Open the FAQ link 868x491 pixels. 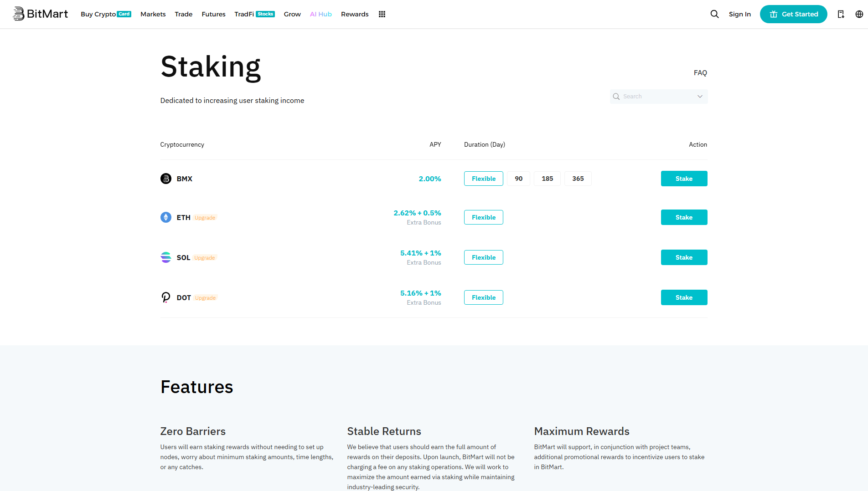pyautogui.click(x=700, y=73)
